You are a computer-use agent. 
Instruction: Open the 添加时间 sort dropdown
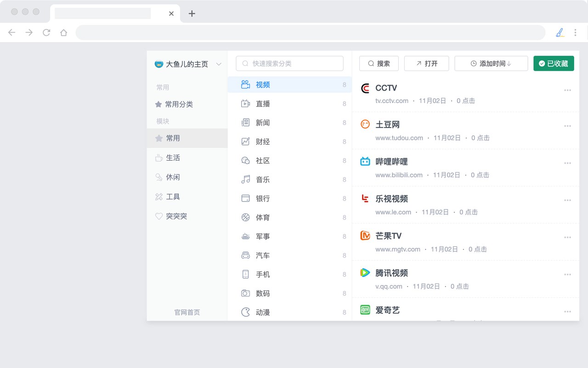(x=491, y=63)
